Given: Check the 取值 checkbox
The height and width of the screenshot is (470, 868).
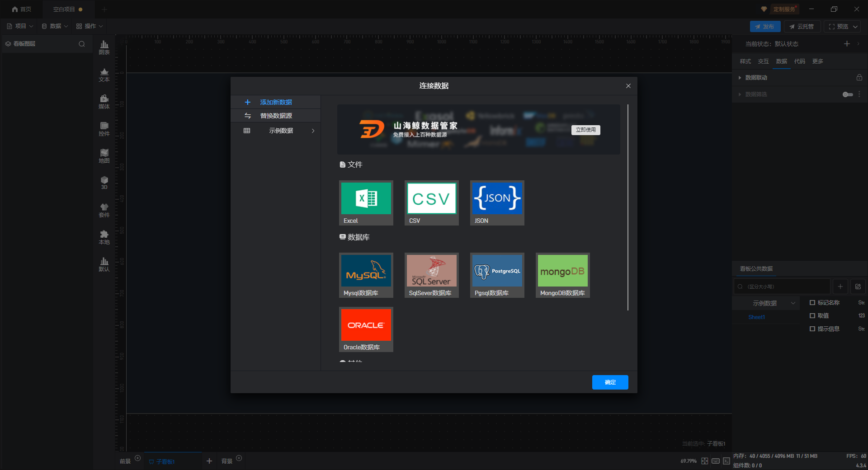Looking at the screenshot, I should point(812,316).
